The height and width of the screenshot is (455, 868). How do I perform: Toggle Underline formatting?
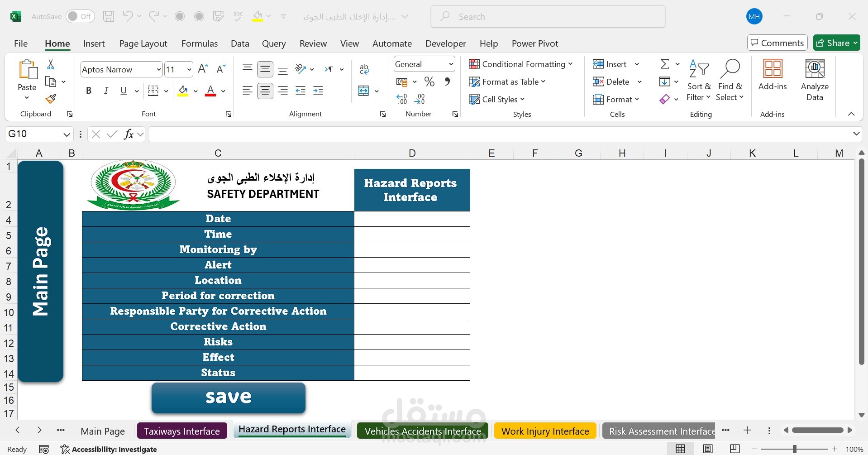[124, 91]
